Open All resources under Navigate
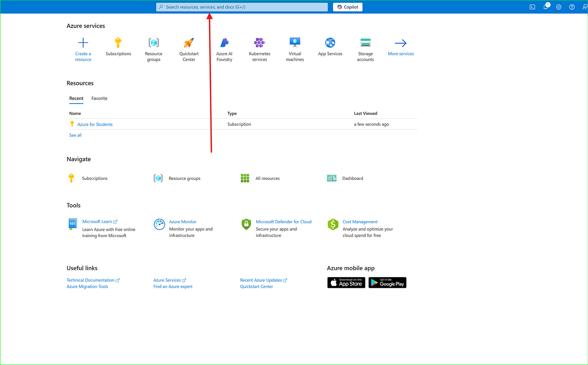This screenshot has width=588, height=365. coord(245,178)
